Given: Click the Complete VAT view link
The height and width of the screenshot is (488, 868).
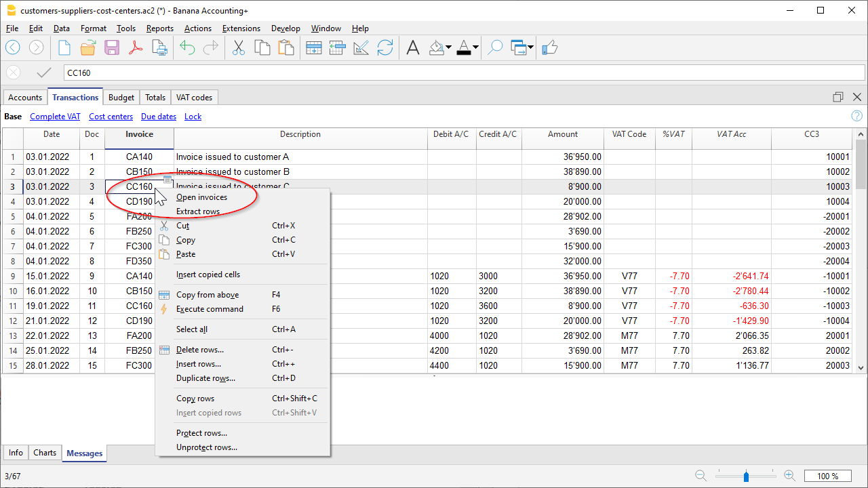Looking at the screenshot, I should [55, 117].
